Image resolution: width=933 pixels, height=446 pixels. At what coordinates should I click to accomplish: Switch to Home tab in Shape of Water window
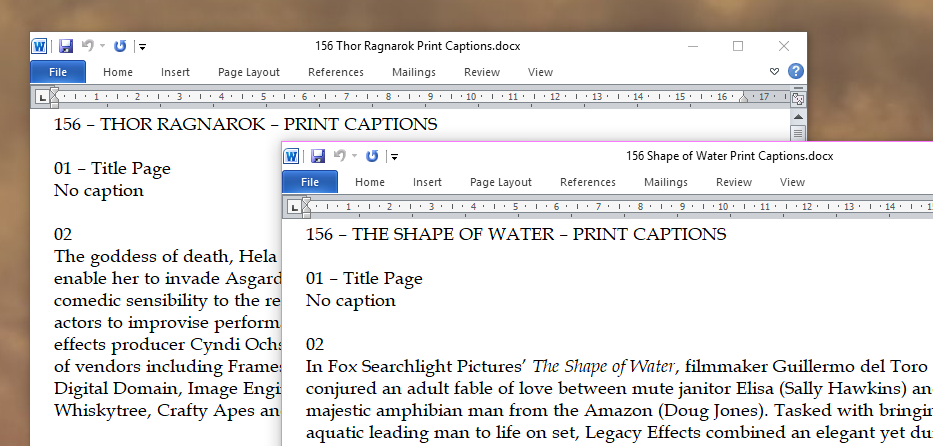pyautogui.click(x=370, y=182)
